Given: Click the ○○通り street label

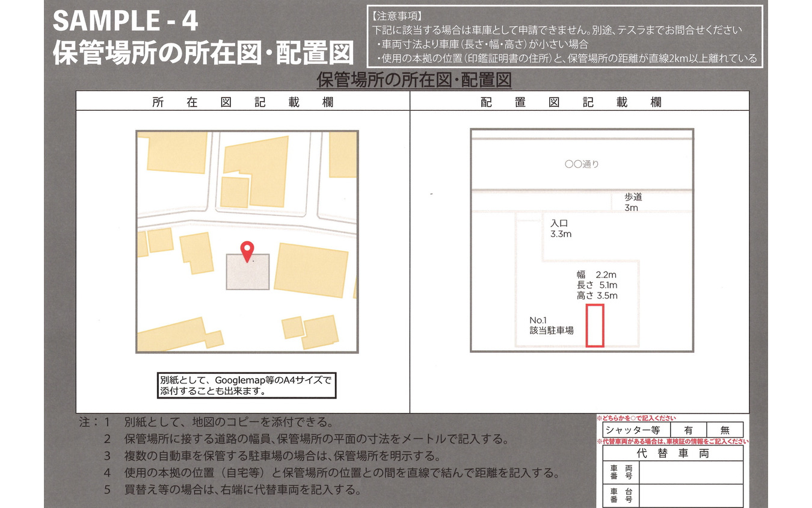Looking at the screenshot, I should point(582,164).
